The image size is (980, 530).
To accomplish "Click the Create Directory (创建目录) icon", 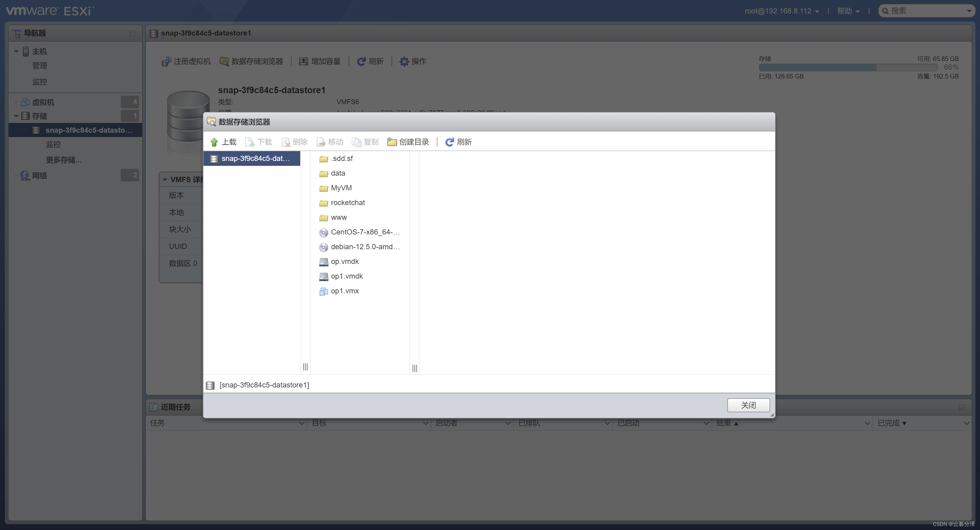I will (392, 142).
